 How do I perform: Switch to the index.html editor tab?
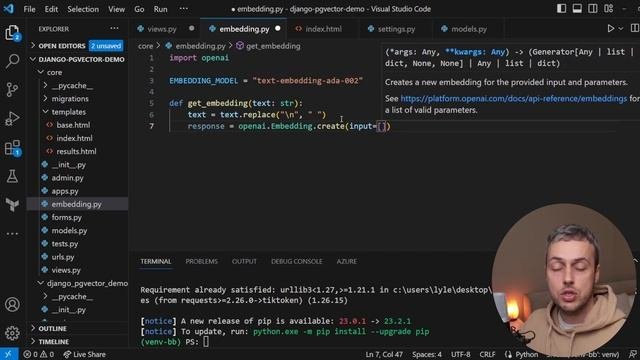pyautogui.click(x=323, y=29)
